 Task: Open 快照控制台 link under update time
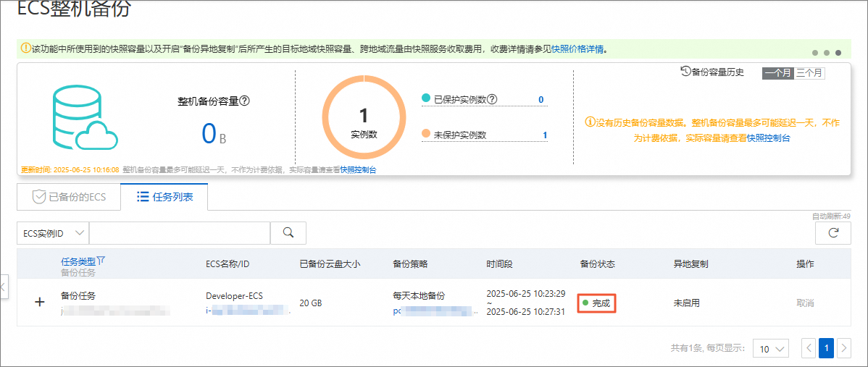point(358,169)
